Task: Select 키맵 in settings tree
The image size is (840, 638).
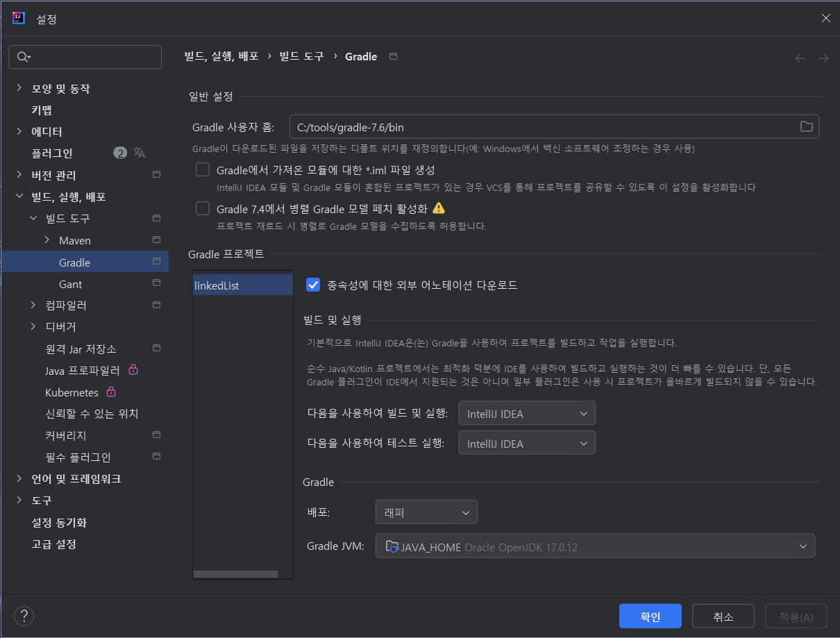Action: (42, 110)
